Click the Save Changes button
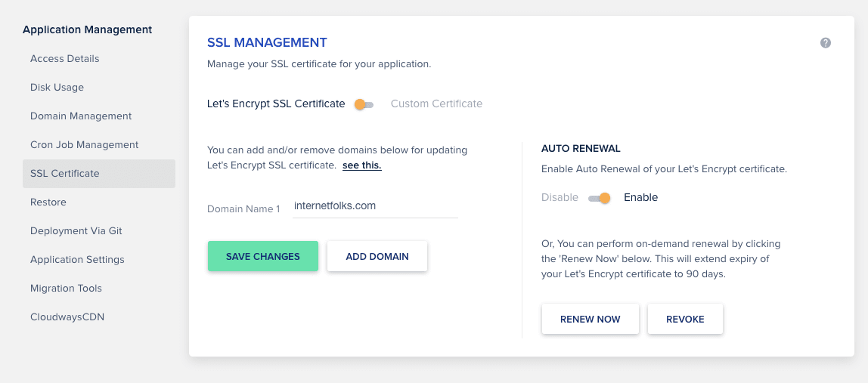This screenshot has width=868, height=383. pos(263,256)
